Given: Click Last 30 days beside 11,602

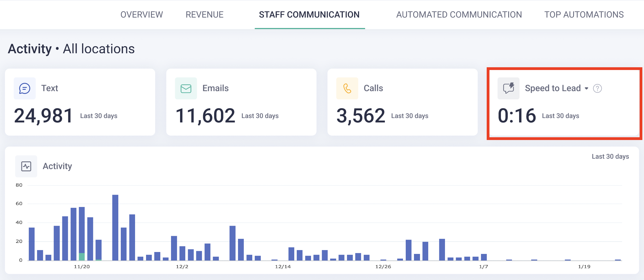Looking at the screenshot, I should [x=260, y=116].
